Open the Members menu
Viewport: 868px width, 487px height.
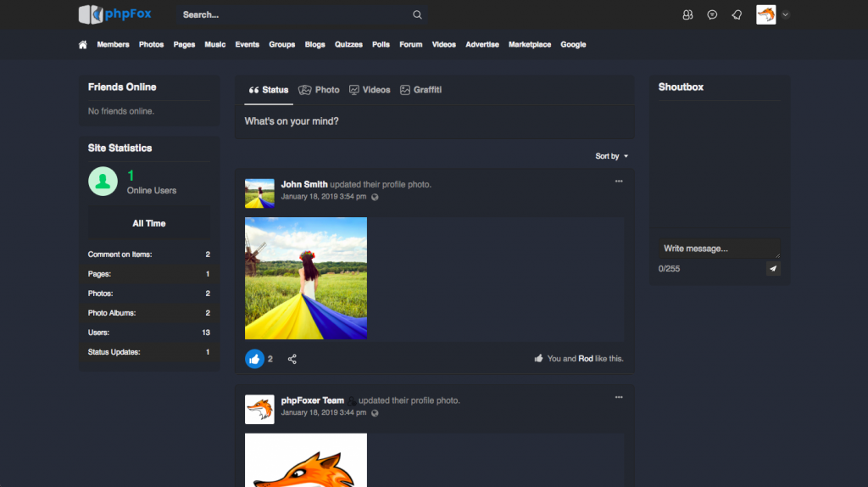(113, 44)
